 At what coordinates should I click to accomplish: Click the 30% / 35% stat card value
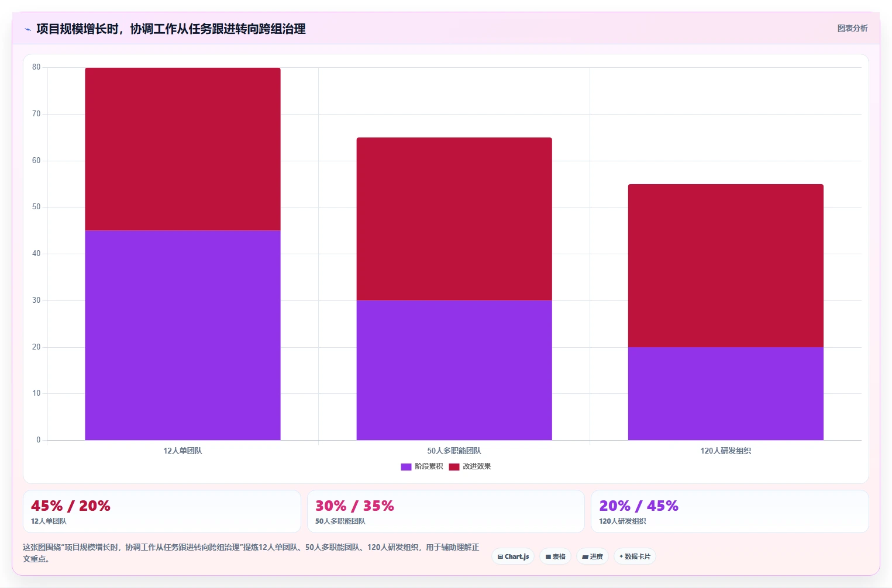(x=354, y=506)
